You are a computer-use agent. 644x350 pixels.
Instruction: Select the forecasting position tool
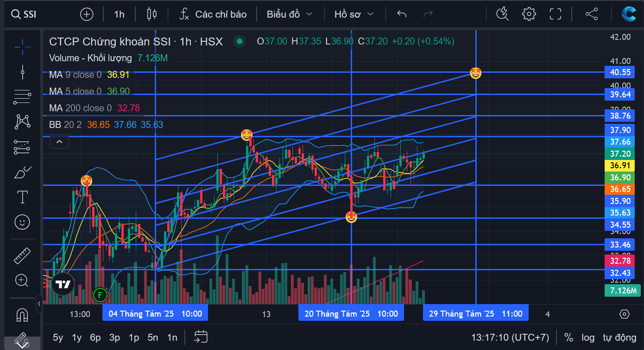pyautogui.click(x=22, y=147)
